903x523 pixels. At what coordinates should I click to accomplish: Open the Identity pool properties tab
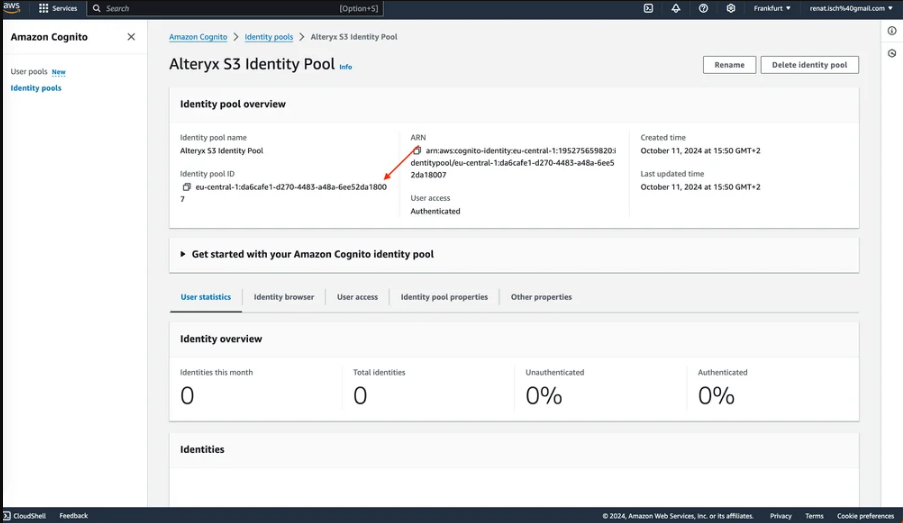(x=444, y=297)
